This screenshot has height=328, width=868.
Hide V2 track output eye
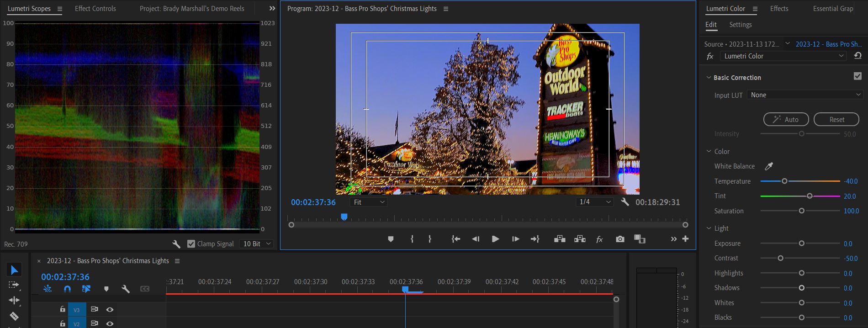(x=110, y=323)
